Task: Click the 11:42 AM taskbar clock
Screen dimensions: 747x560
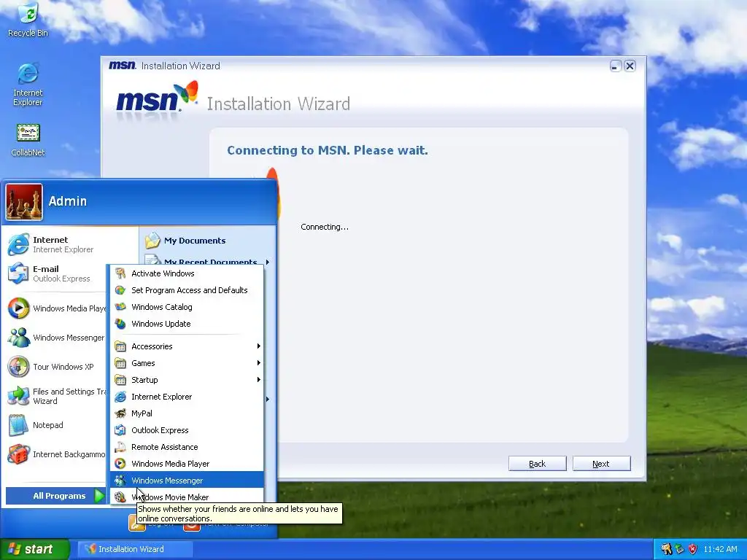Action: [x=720, y=549]
